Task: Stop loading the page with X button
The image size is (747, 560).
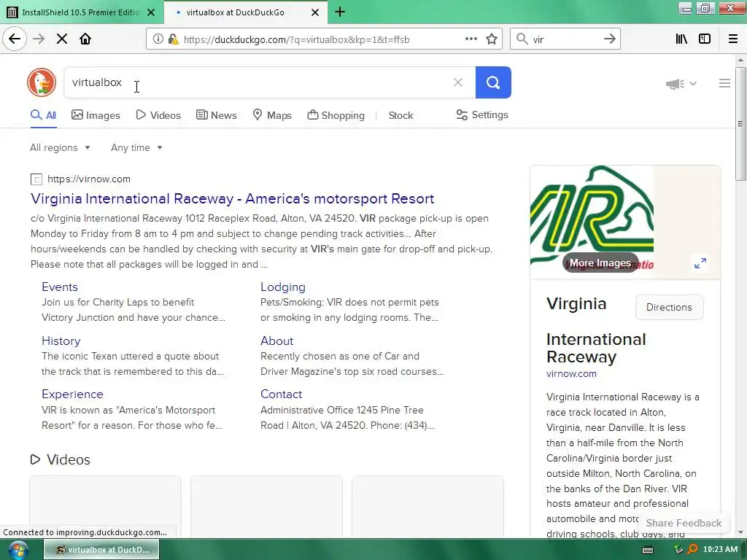Action: (62, 39)
